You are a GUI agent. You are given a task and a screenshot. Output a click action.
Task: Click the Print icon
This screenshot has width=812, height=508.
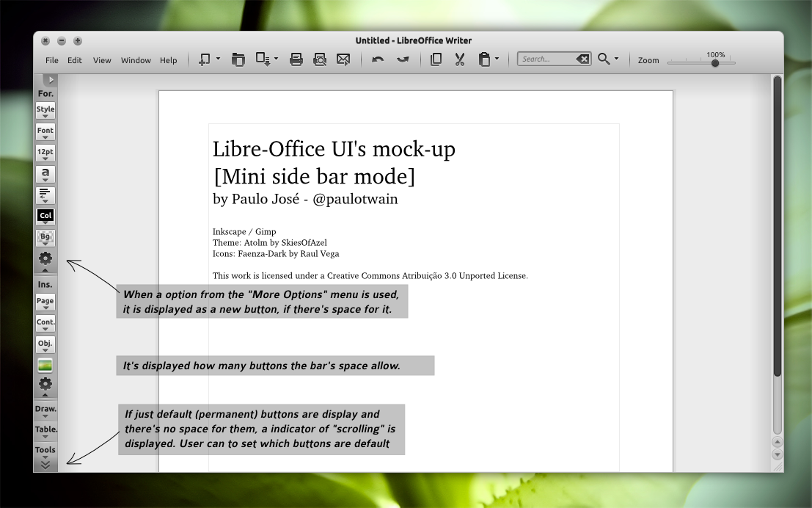[296, 59]
